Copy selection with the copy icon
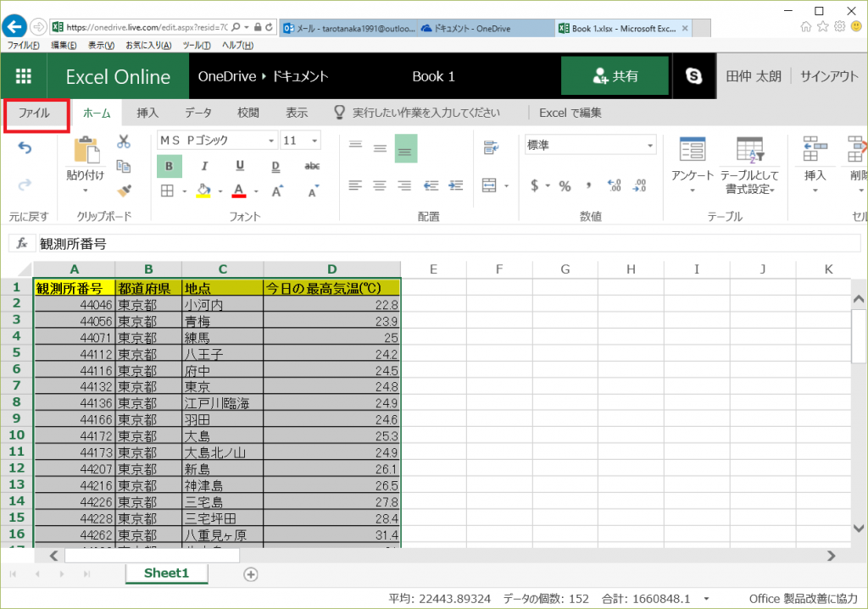Image resolution: width=868 pixels, height=609 pixels. (x=124, y=166)
